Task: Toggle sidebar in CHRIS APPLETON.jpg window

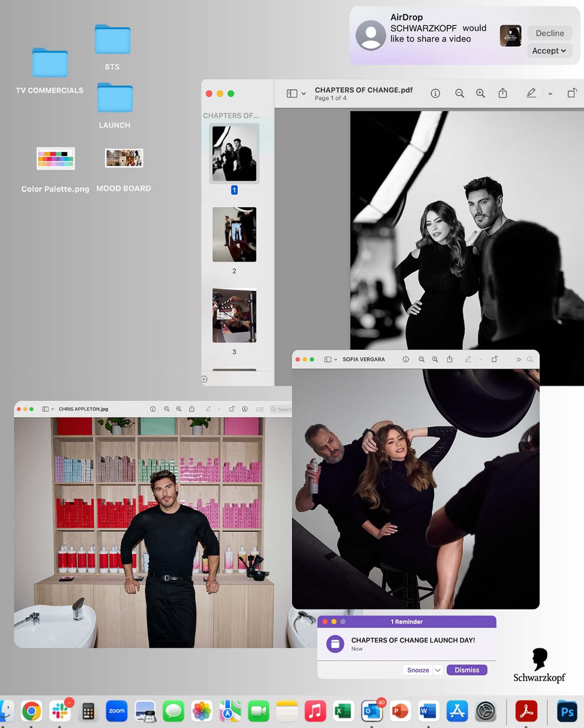Action: click(45, 409)
